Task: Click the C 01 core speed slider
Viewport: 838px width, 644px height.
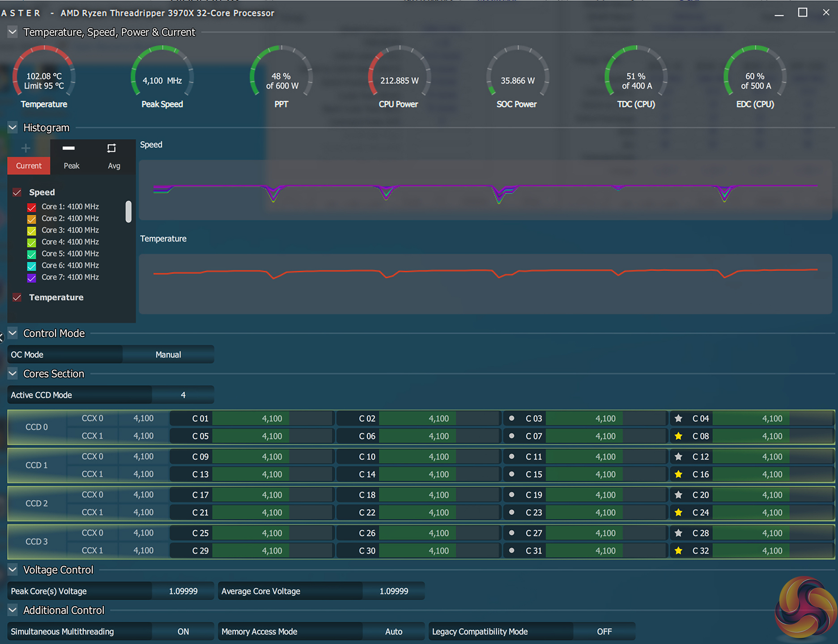Action: click(272, 419)
